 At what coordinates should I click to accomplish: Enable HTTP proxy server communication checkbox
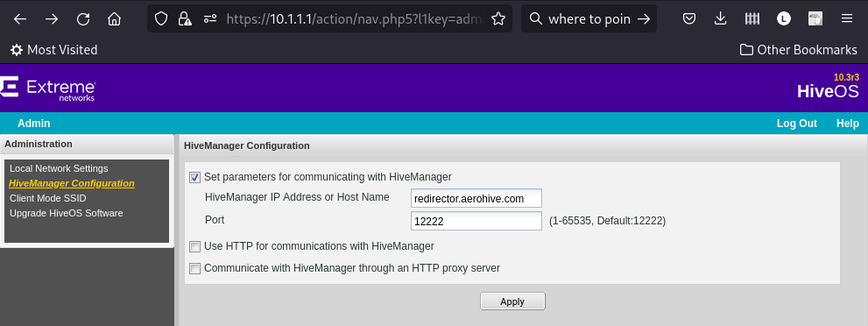pos(194,268)
